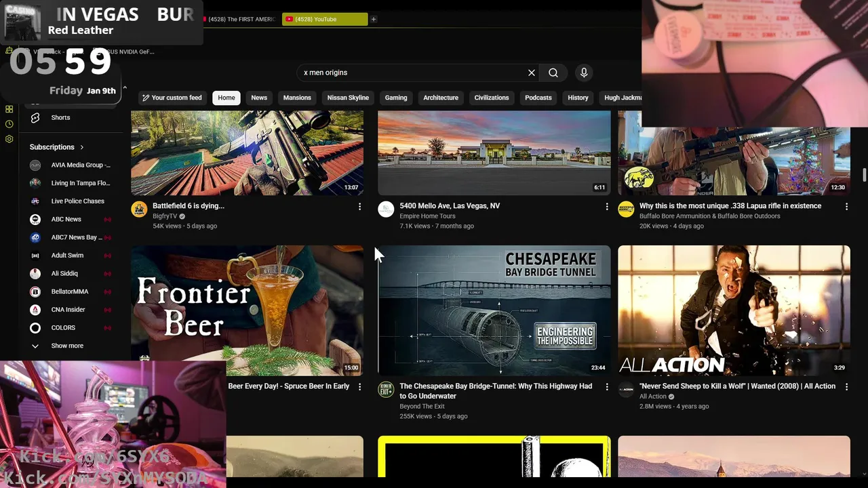868x488 pixels.
Task: Click the browser sidebar grid icon
Action: pyautogui.click(x=9, y=109)
